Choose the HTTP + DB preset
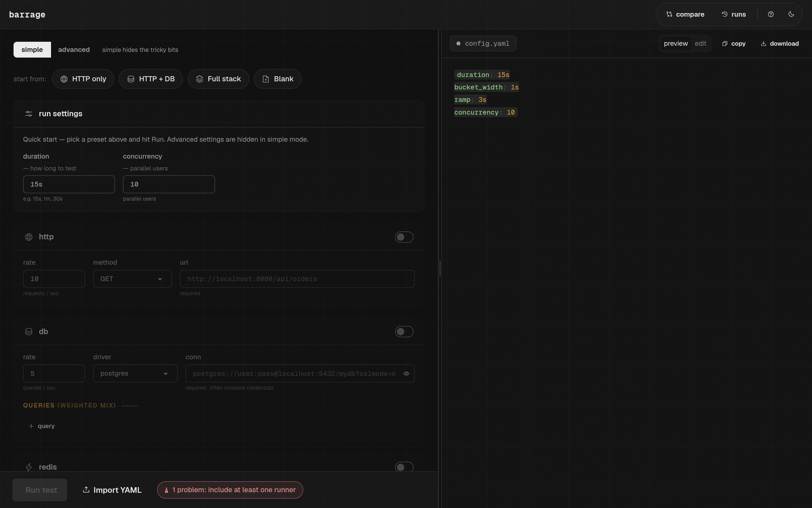This screenshot has width=812, height=508. click(x=151, y=79)
